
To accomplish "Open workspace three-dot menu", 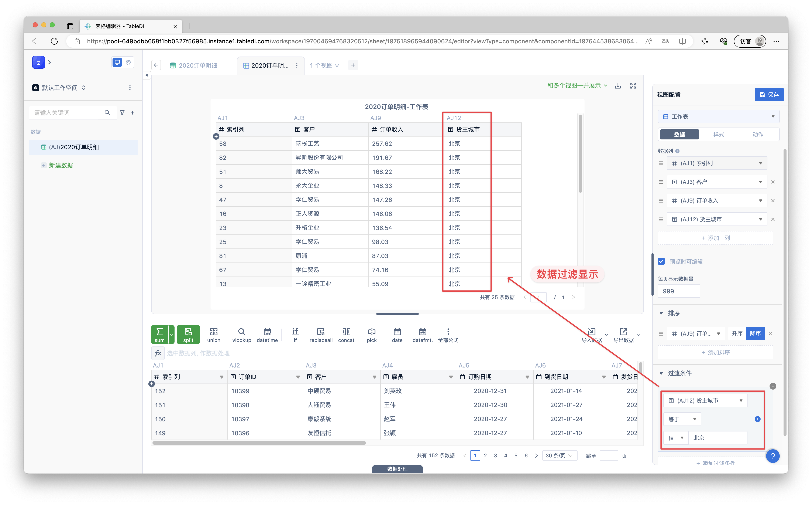I will (x=130, y=88).
